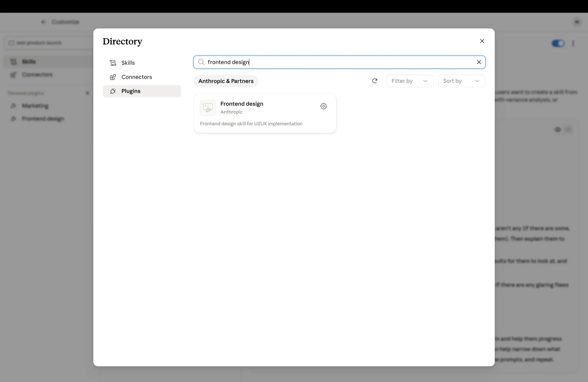Open the Skills section in Directory
This screenshot has width=588, height=382.
tap(142, 63)
